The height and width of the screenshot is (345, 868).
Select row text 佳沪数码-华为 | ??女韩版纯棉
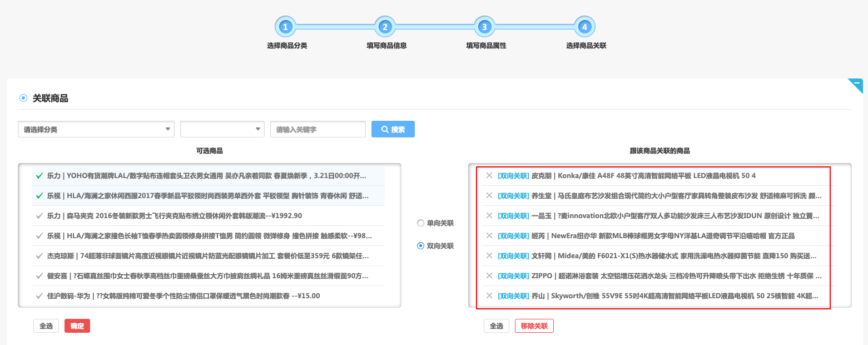click(x=183, y=295)
